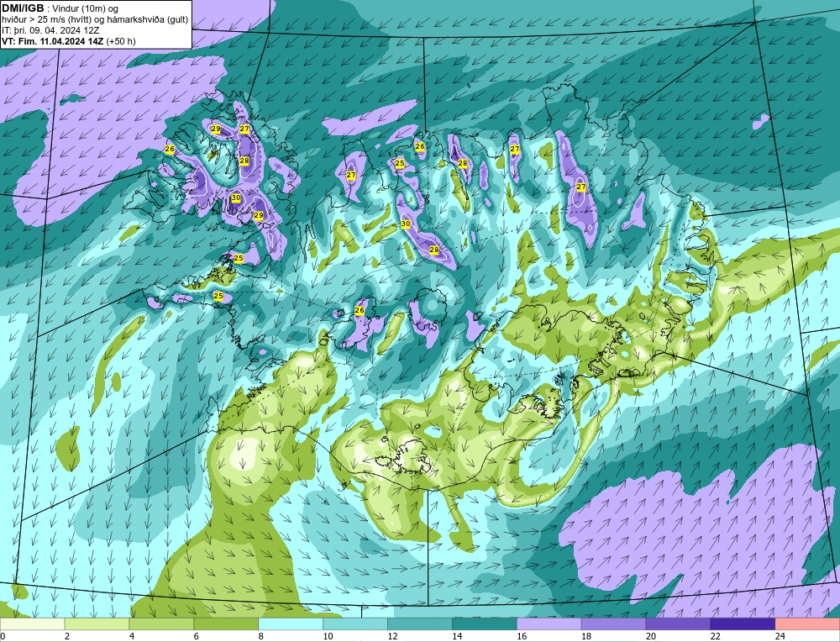Image resolution: width=840 pixels, height=642 pixels.
Task: Click the "Vindur (10m) og" header text
Action: [x=86, y=8]
